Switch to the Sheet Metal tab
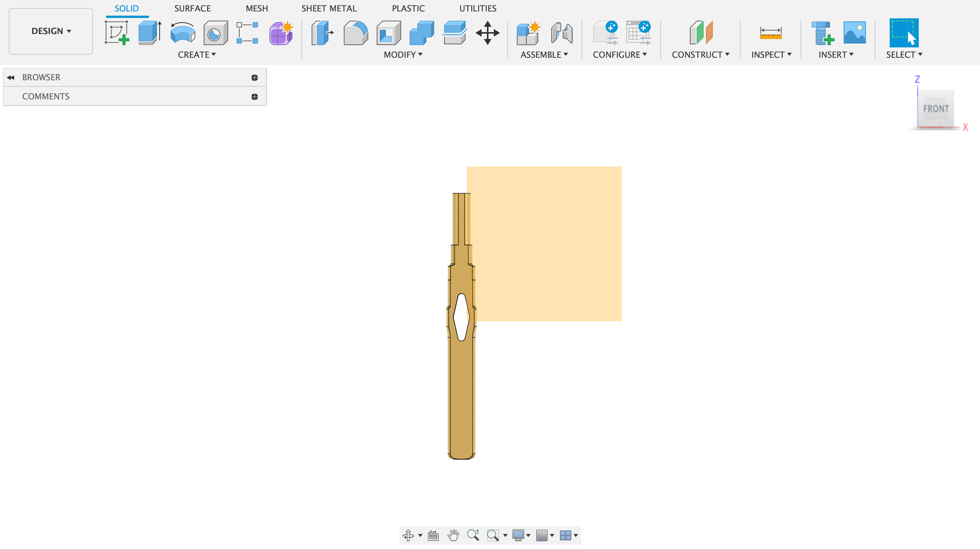 coord(329,8)
